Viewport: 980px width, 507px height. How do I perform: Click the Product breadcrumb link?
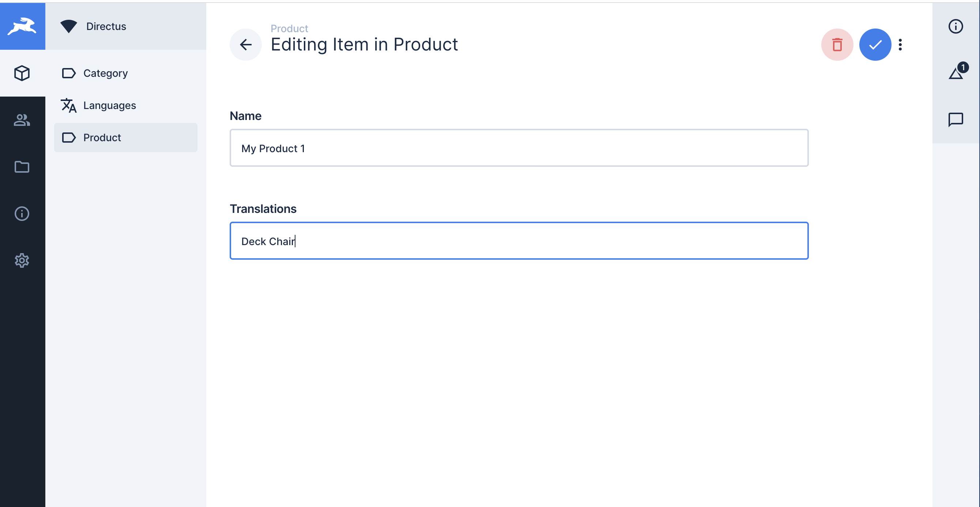tap(289, 28)
